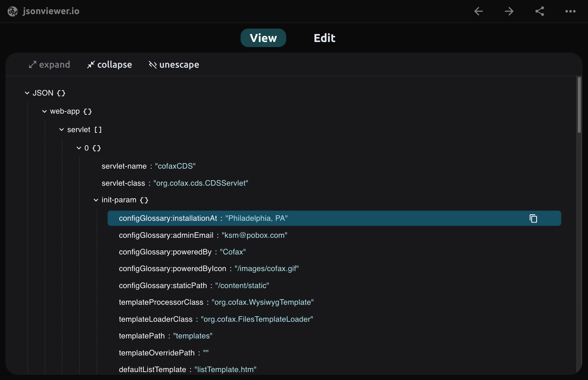Viewport: 588px width, 380px height.
Task: Click the "Philadelphia, PA" value
Action: pos(257,218)
